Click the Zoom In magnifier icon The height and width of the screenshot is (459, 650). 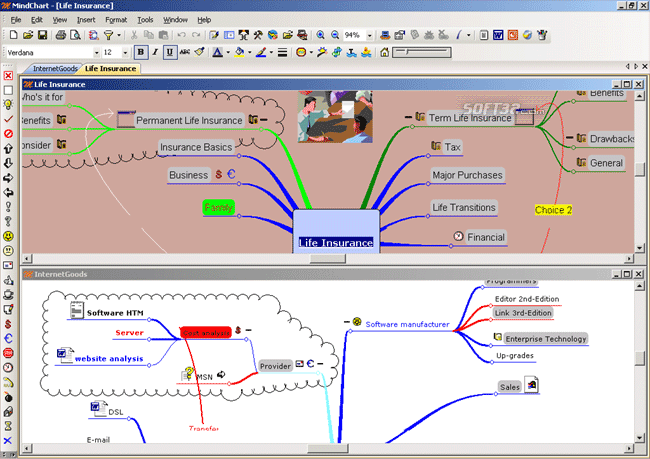(x=320, y=35)
